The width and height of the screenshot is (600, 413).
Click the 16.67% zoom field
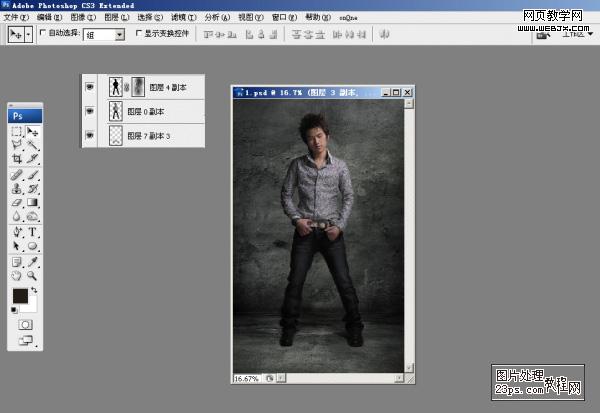point(245,379)
